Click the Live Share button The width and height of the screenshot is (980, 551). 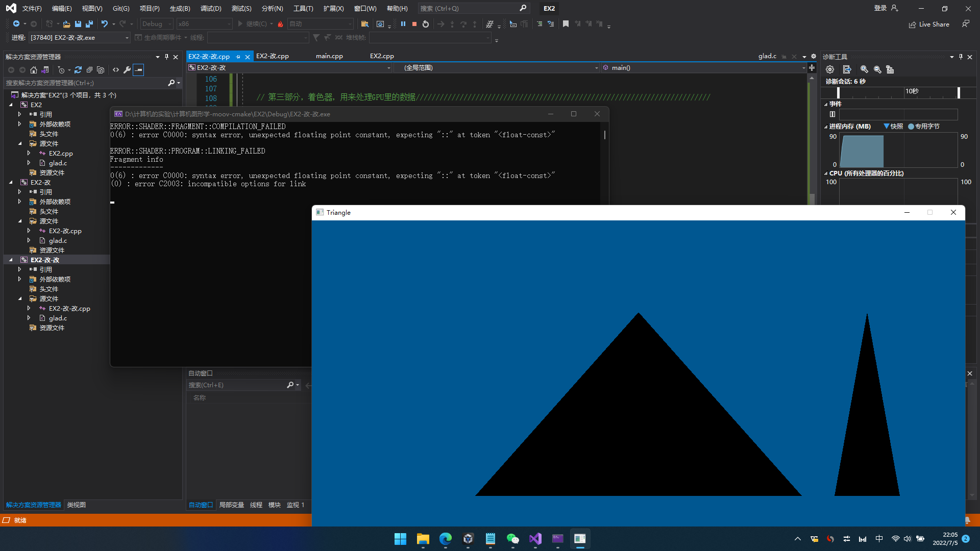[x=929, y=24]
